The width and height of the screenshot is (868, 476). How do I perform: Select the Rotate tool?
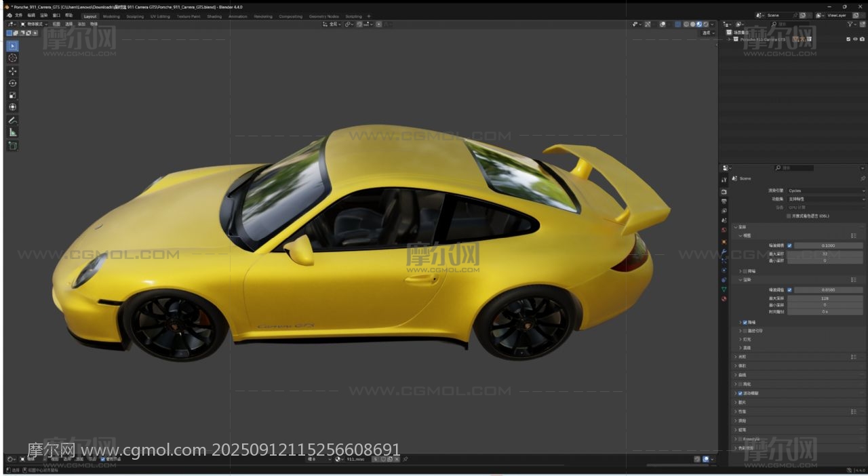13,83
